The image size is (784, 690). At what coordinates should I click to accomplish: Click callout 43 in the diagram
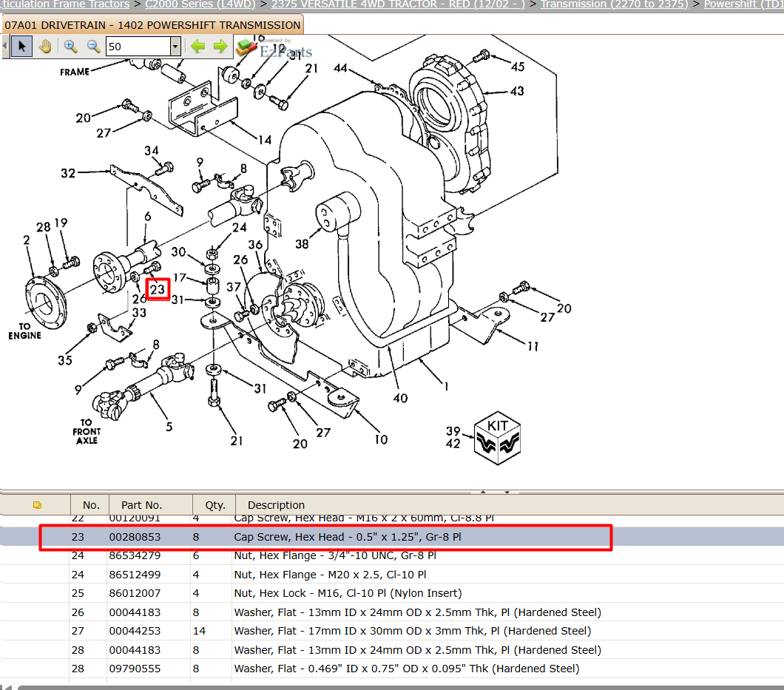(517, 91)
